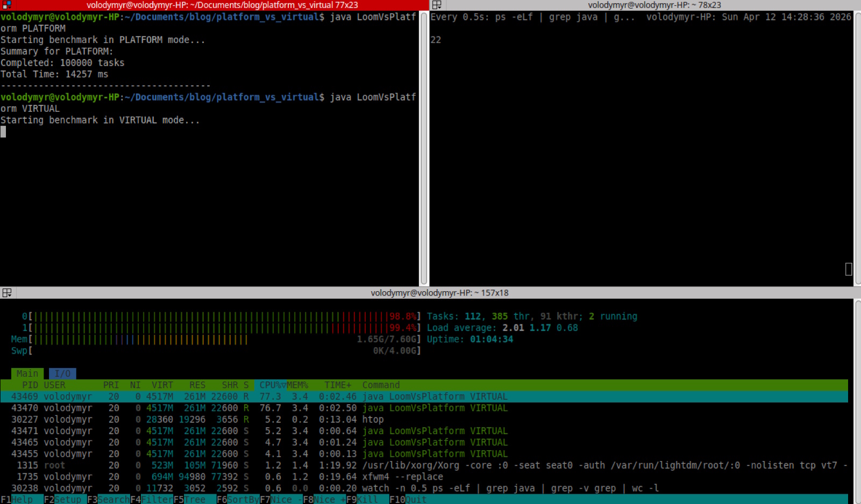Click the Uptime 01:04:34 value

click(x=492, y=340)
